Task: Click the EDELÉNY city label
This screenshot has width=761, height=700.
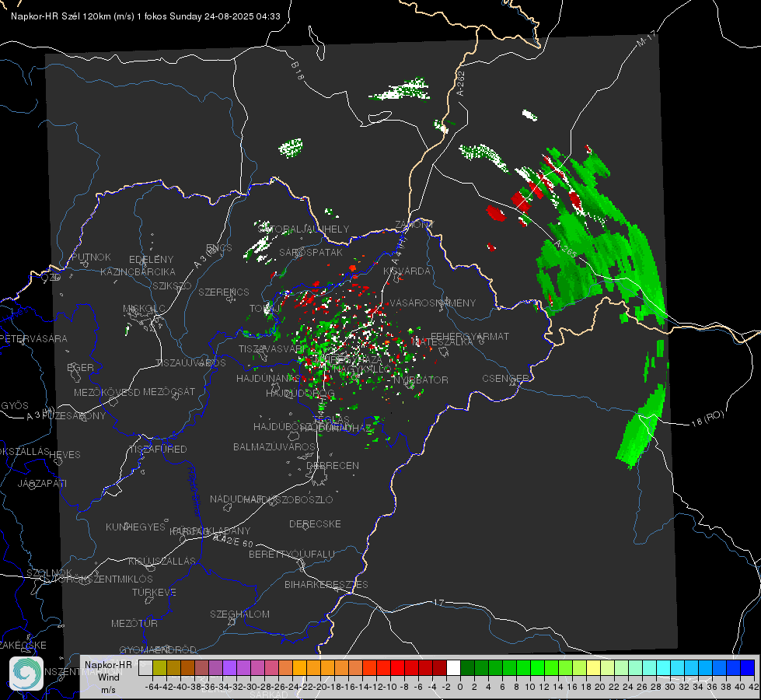Action: [151, 260]
